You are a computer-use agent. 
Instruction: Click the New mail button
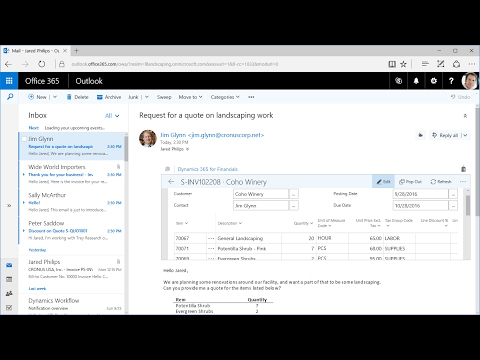click(x=37, y=97)
